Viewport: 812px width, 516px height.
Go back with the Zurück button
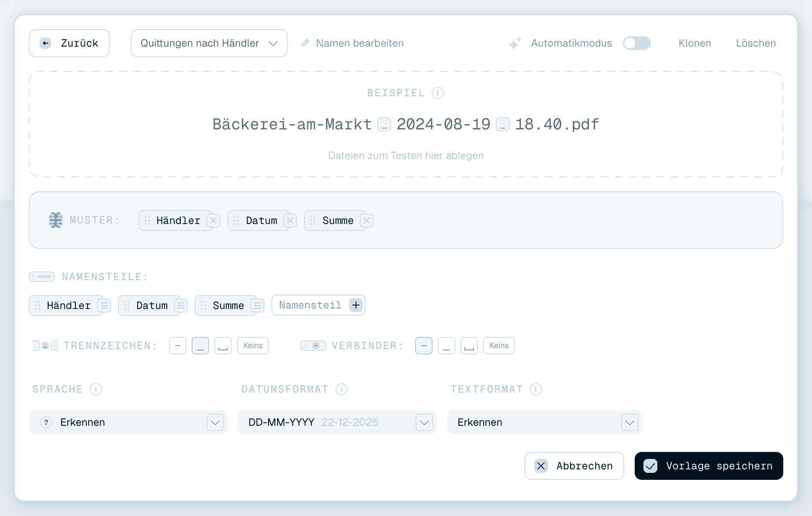click(x=69, y=43)
